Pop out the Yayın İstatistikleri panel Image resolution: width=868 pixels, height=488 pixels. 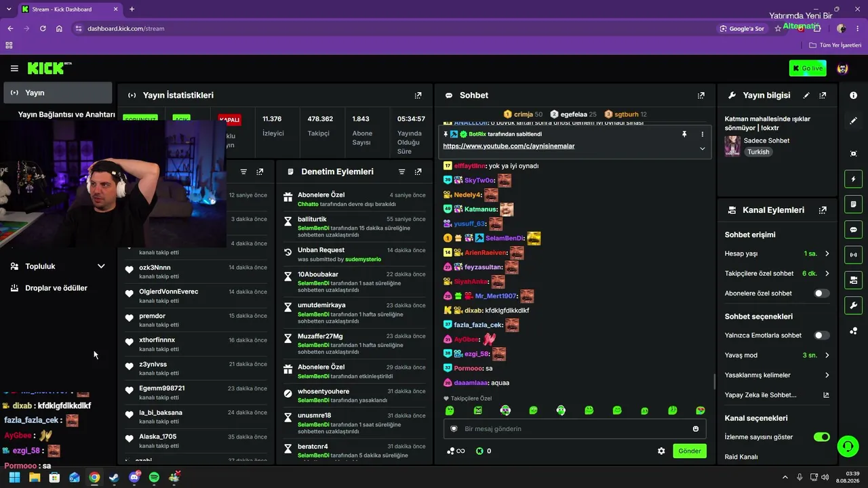[418, 96]
